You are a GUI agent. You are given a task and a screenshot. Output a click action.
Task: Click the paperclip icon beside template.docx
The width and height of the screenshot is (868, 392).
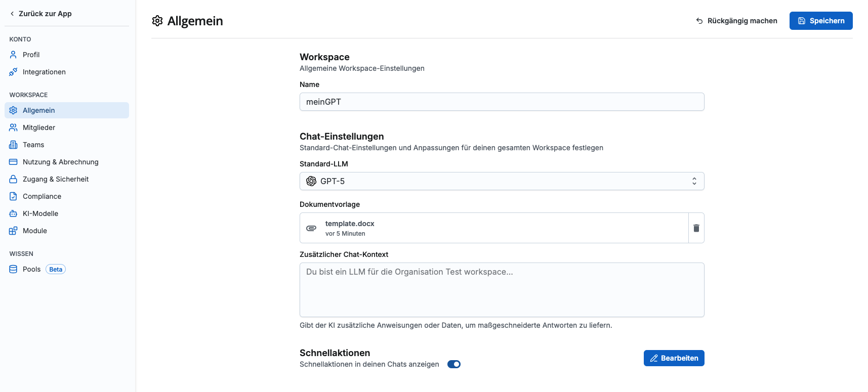tap(311, 228)
